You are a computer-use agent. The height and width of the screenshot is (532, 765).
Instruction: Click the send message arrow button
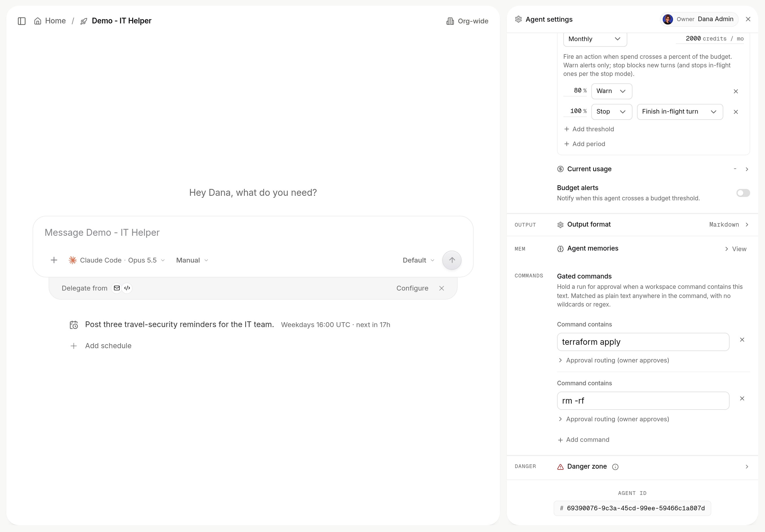pyautogui.click(x=451, y=260)
